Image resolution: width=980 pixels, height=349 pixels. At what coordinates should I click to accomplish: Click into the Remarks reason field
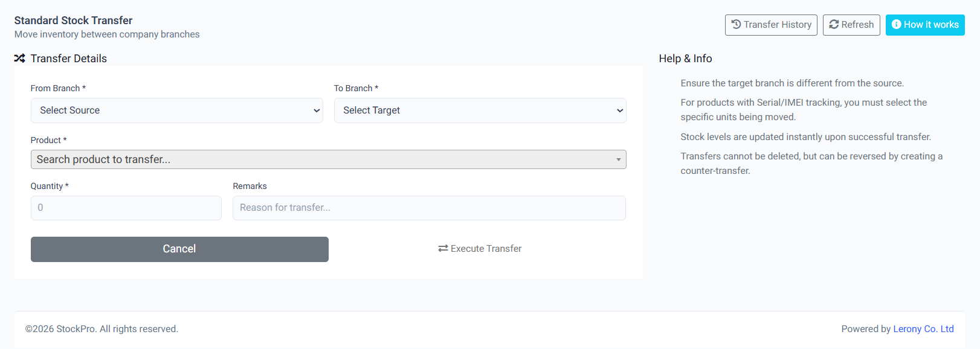(429, 208)
